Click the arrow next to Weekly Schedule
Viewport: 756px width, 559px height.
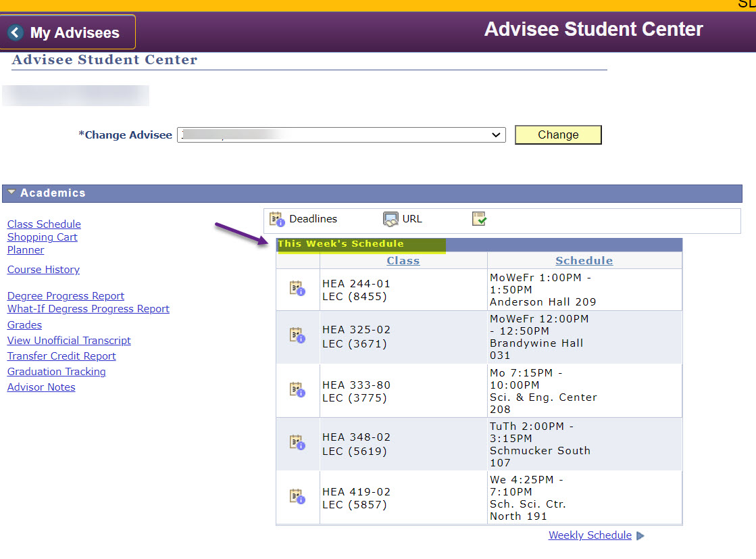click(640, 536)
